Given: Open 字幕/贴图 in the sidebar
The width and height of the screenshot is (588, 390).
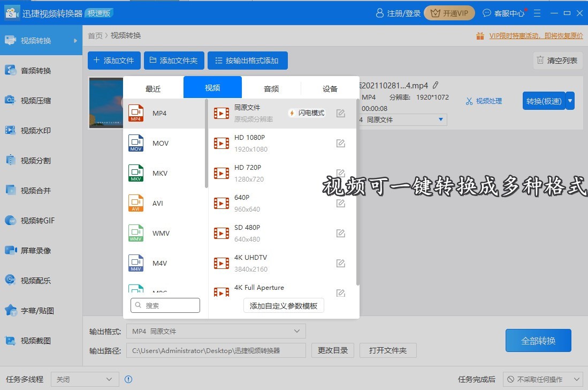Looking at the screenshot, I should tap(41, 311).
